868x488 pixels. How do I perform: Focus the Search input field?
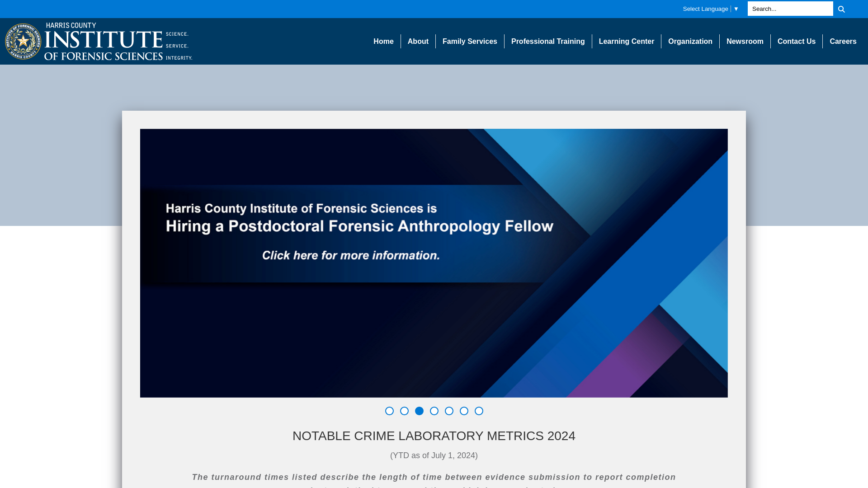(790, 9)
